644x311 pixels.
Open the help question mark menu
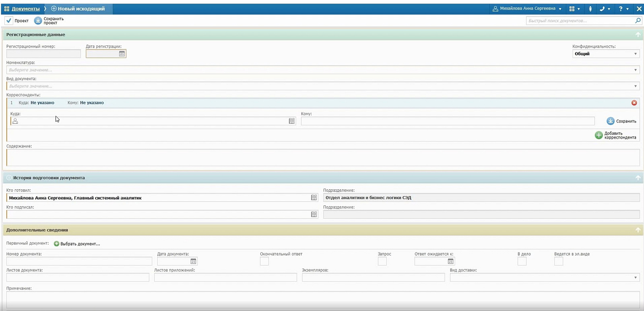623,8
